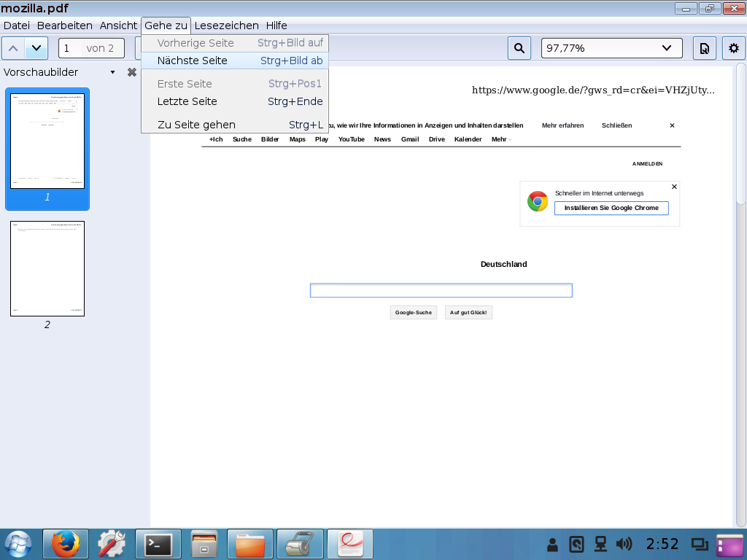Screen dimensions: 747x560
Task: Expand the Vorschaubilder sidebar dropdown arrow
Action: (112, 72)
